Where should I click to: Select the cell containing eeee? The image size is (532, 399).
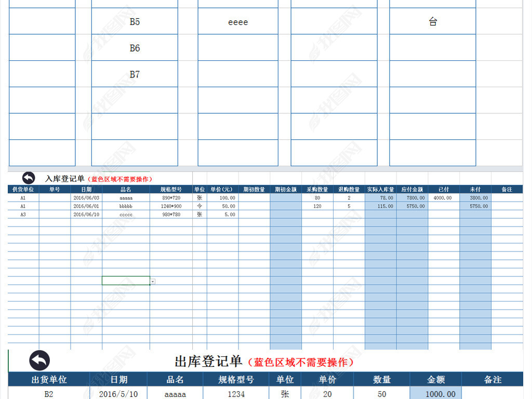[x=238, y=22]
